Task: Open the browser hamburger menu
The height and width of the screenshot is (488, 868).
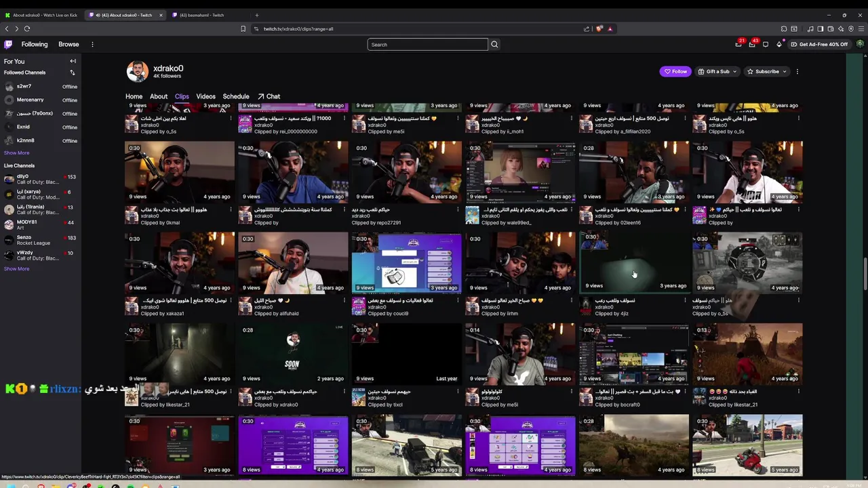Action: coord(861,28)
